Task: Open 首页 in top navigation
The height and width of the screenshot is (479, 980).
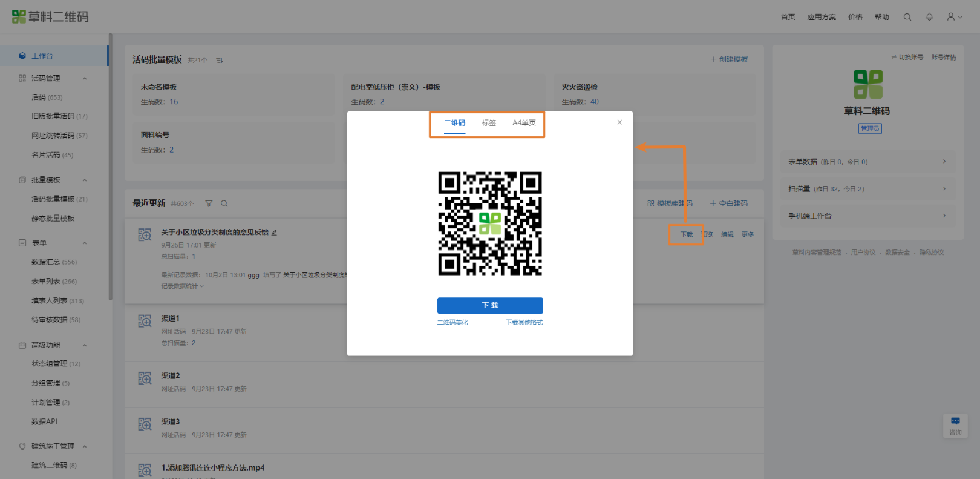Action: coord(788,17)
